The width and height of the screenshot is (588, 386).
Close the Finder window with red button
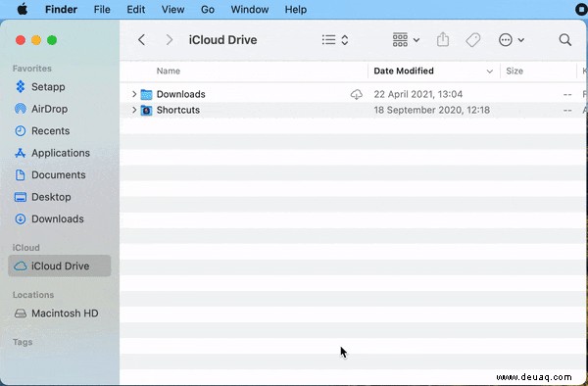click(21, 40)
